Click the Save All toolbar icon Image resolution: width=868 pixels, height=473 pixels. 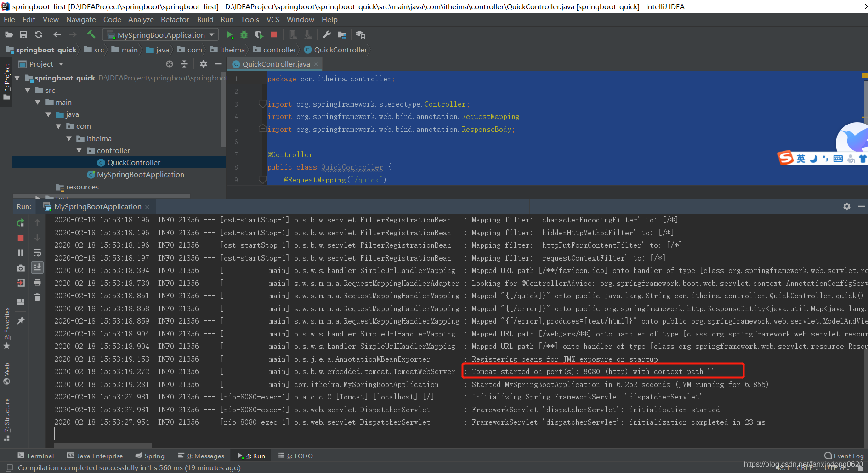tap(23, 35)
